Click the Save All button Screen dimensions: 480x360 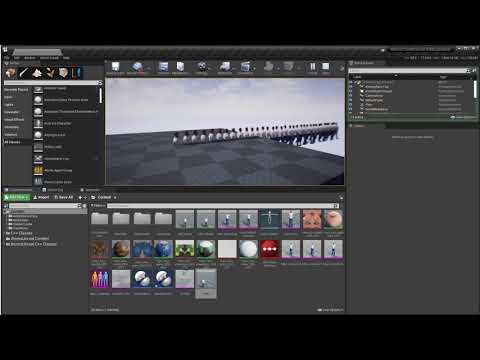[x=64, y=197]
